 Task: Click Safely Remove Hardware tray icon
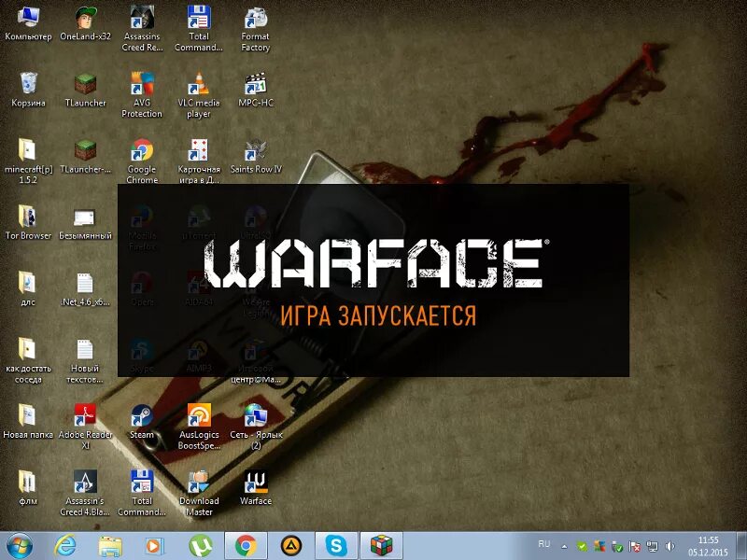point(617,547)
